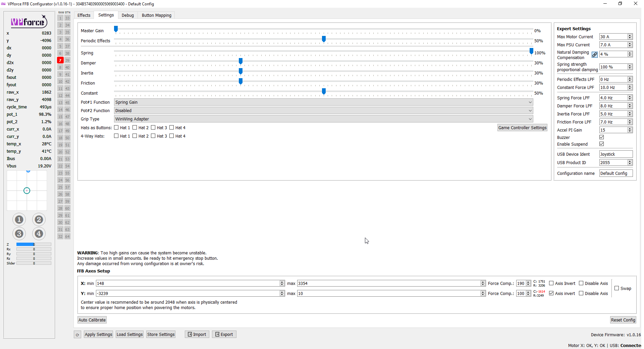Click the Periodic Effects LPF spin box
644x349 pixels.
616,80
